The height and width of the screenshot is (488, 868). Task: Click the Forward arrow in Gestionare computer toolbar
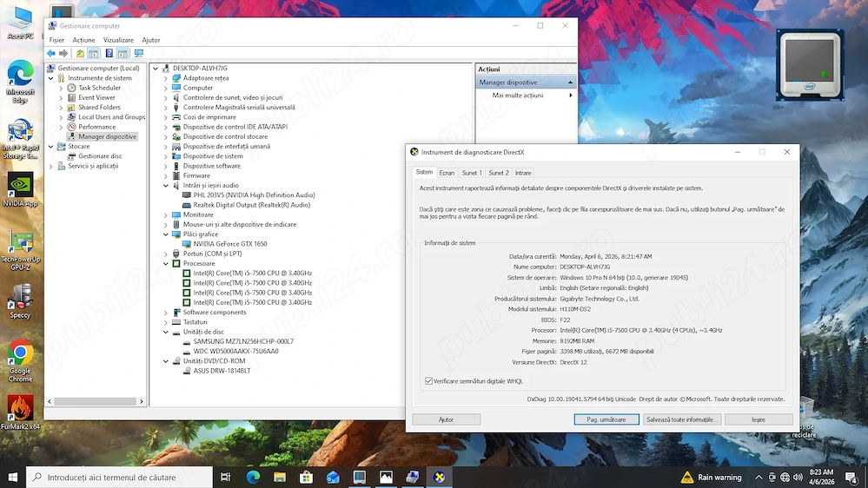[x=63, y=53]
